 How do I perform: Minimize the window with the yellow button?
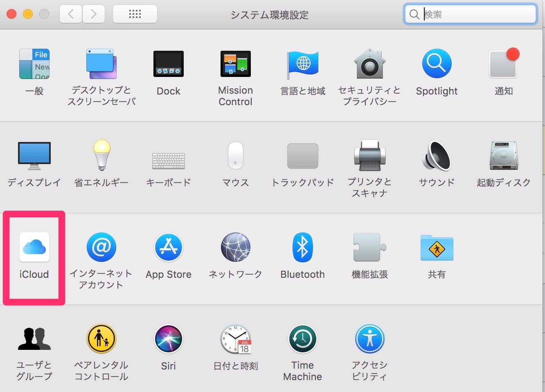tap(28, 14)
